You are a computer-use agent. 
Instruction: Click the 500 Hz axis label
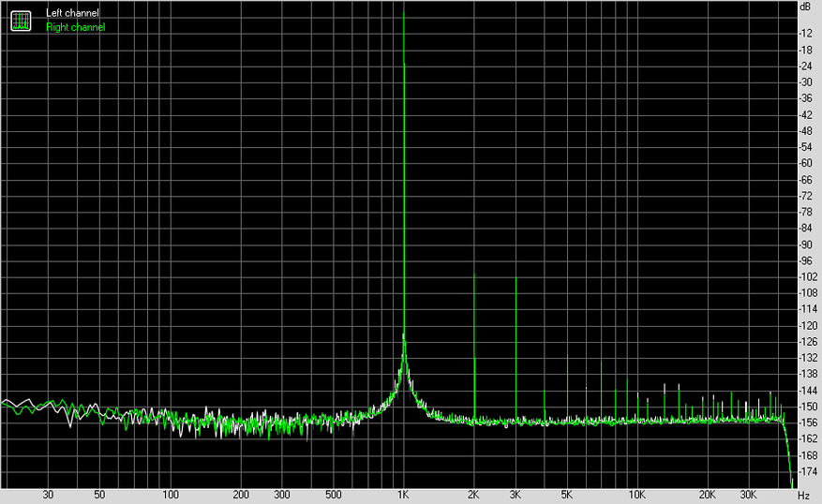pyautogui.click(x=334, y=495)
